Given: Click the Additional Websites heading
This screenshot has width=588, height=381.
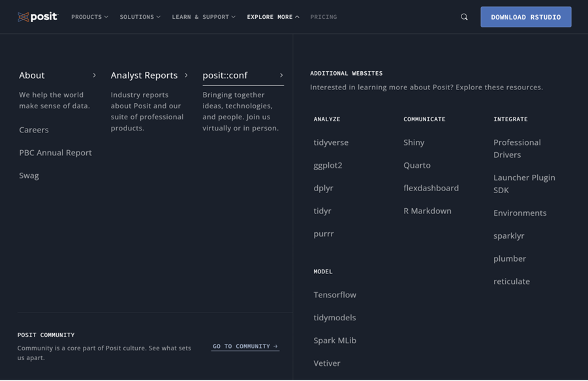Looking at the screenshot, I should [346, 74].
